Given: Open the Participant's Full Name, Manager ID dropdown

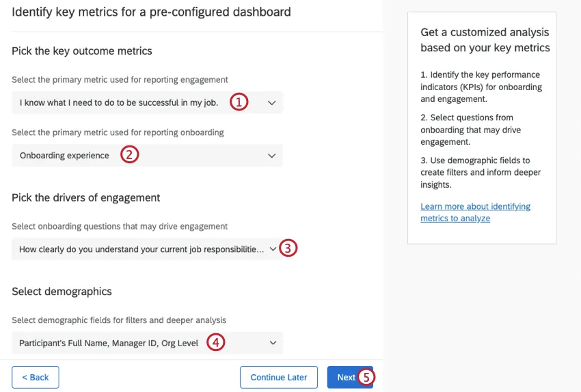Looking at the screenshot, I should point(109,343).
